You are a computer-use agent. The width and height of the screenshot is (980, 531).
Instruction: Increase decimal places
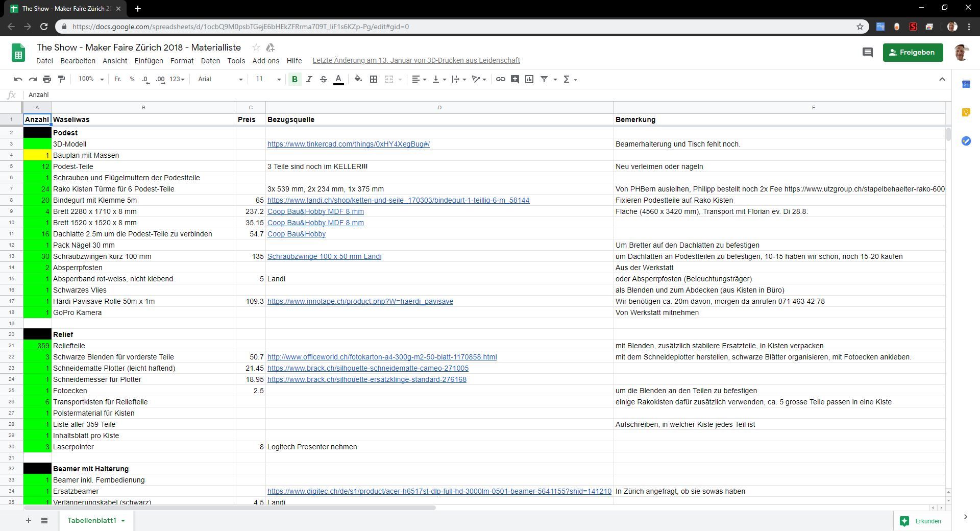[160, 79]
